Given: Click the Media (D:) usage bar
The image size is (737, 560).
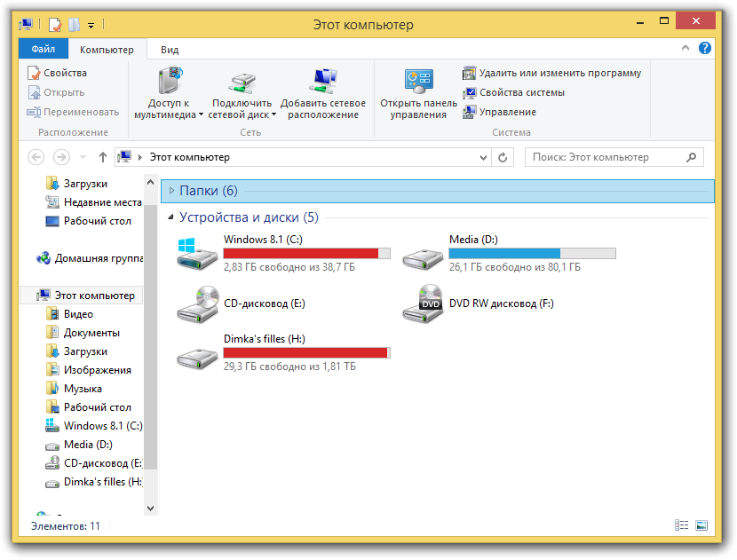Looking at the screenshot, I should (x=532, y=254).
